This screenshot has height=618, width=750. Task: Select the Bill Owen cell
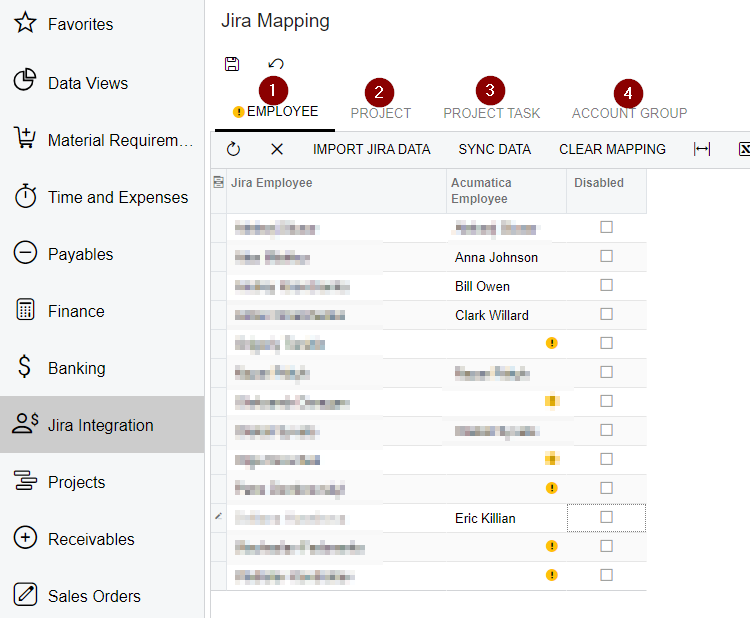[x=507, y=286]
